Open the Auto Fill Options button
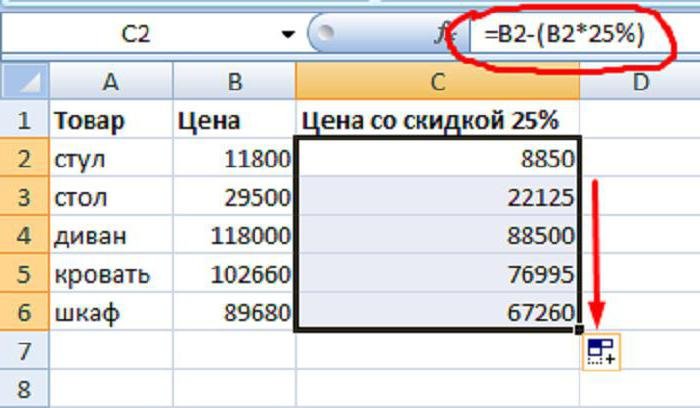700x408 pixels. coord(602,351)
